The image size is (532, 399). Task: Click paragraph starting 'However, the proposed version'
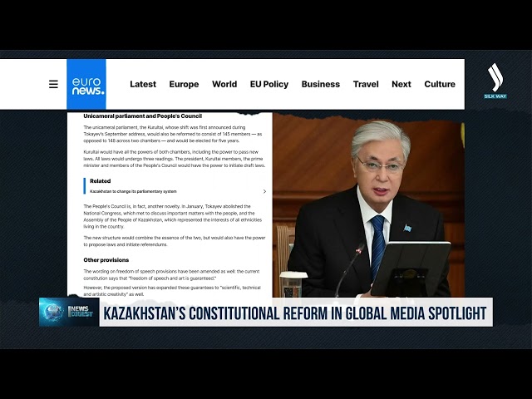tap(172, 291)
